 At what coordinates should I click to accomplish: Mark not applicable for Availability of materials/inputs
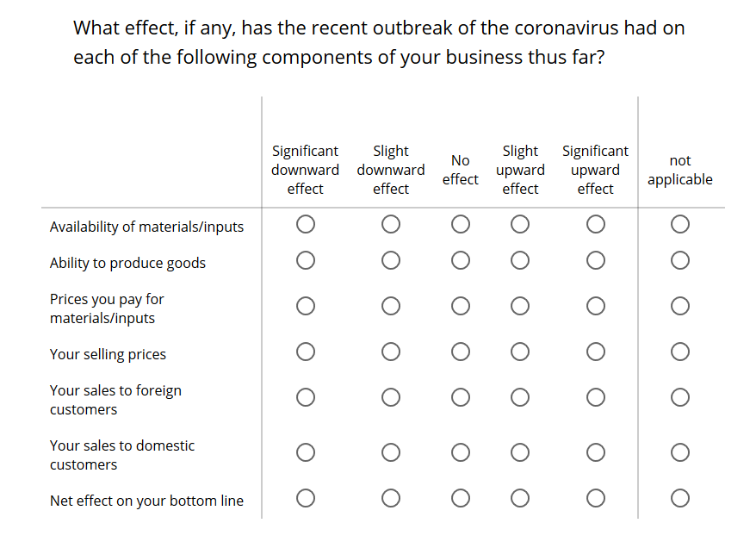tap(680, 224)
